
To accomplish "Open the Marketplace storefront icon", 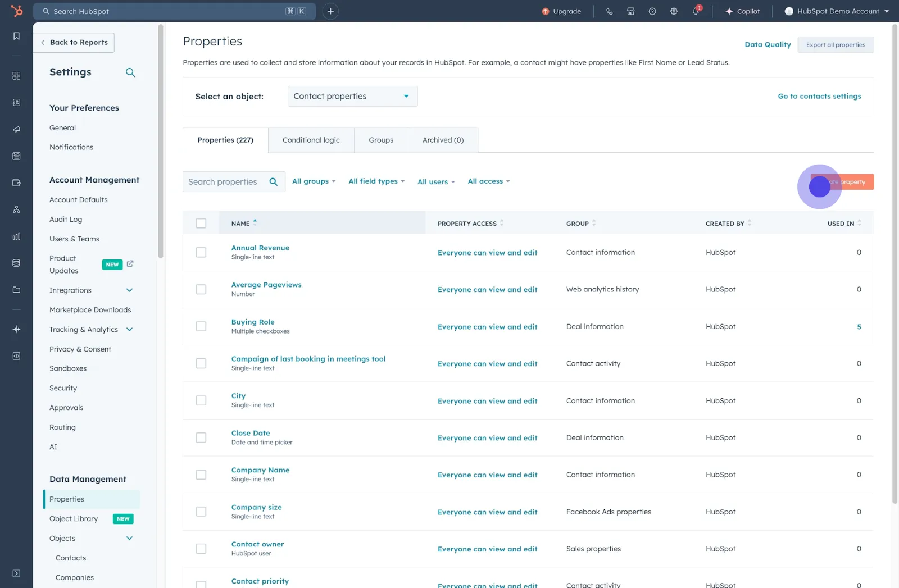I will [x=630, y=11].
